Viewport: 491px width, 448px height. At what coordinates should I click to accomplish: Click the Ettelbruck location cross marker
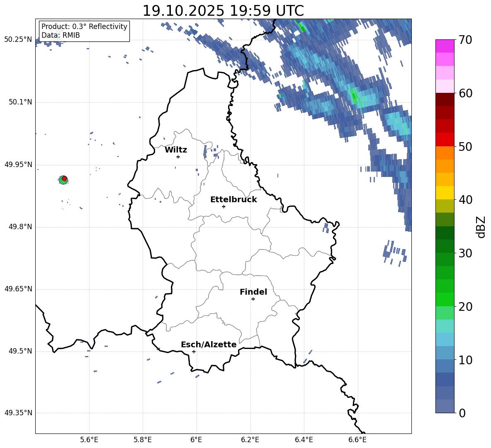click(x=224, y=206)
